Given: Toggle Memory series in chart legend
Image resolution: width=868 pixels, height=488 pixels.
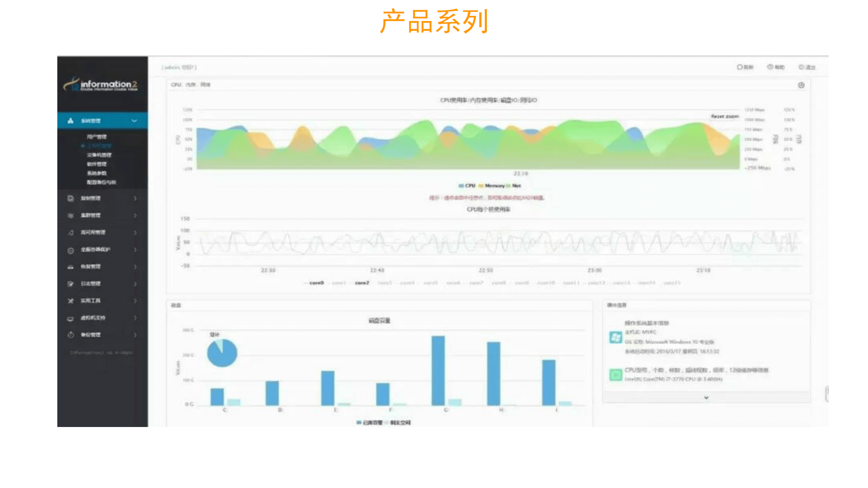Looking at the screenshot, I should tap(494, 186).
